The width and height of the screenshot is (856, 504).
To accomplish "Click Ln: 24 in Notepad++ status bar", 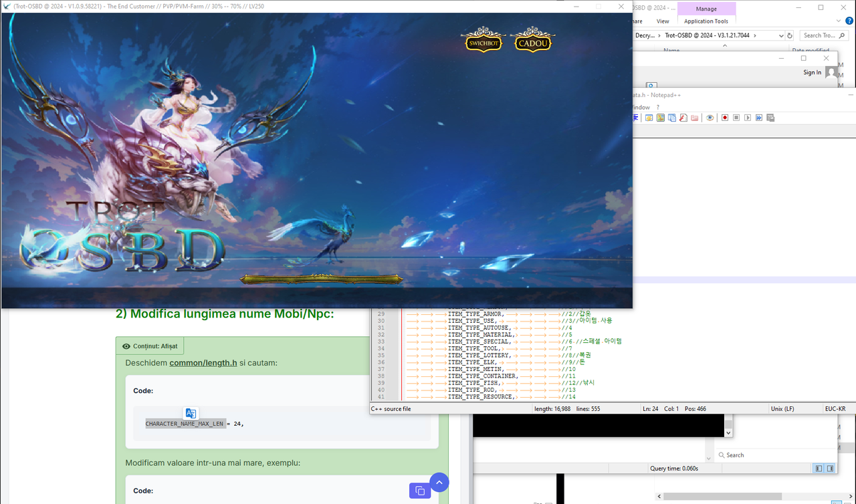I will [651, 408].
